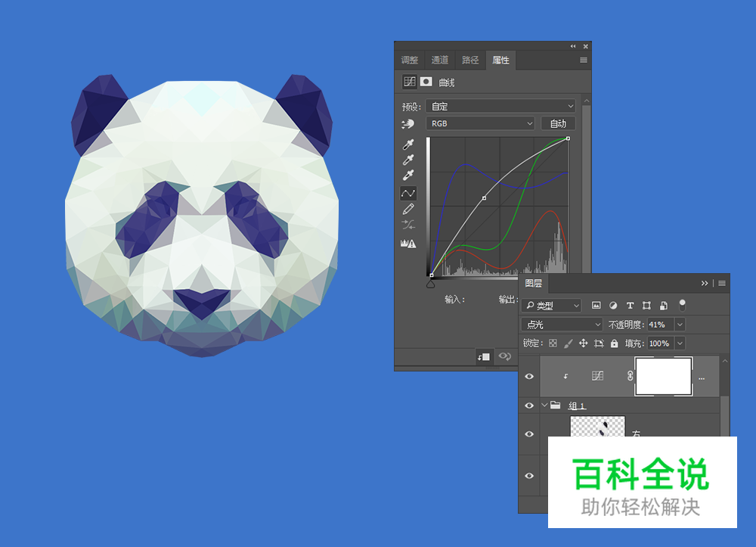Filter layers by text using the T icon
The width and height of the screenshot is (756, 547).
pos(631,305)
